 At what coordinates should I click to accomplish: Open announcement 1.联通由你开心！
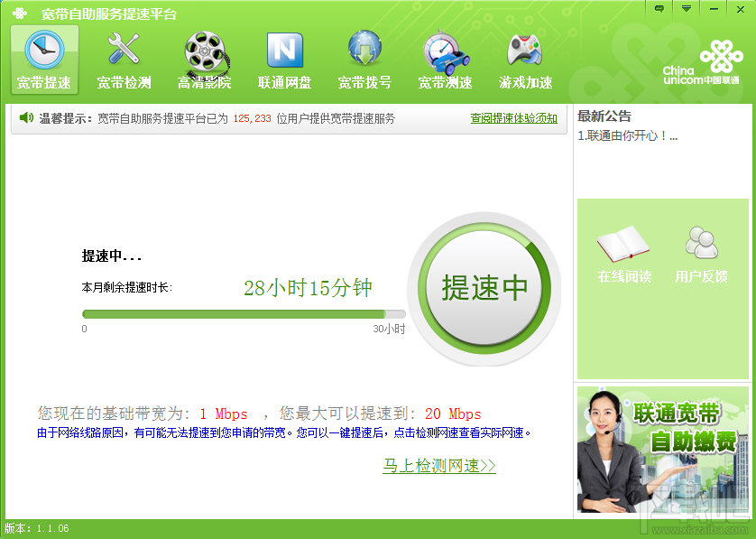pos(627,136)
